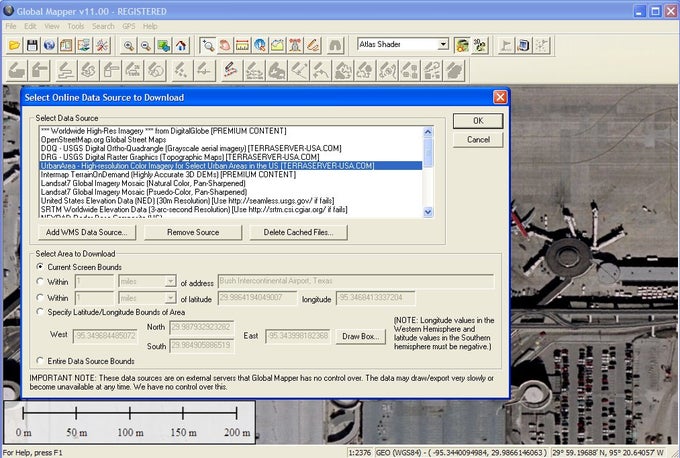The height and width of the screenshot is (458, 680).
Task: Select the Zoom tool icon
Action: 207,45
